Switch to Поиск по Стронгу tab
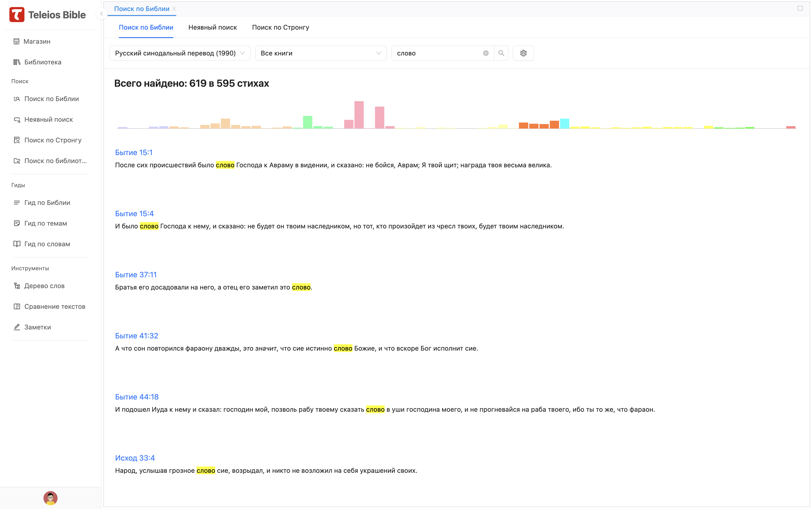This screenshot has height=509, width=812. point(280,27)
